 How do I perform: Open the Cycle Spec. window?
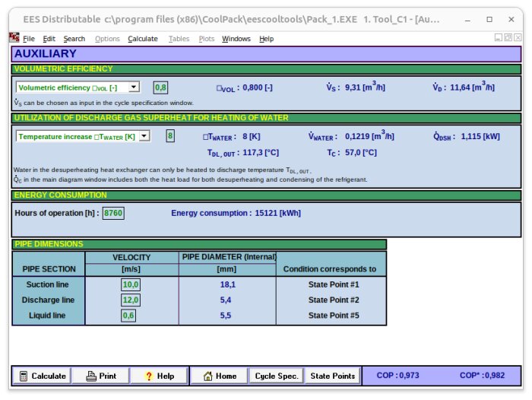pos(276,376)
